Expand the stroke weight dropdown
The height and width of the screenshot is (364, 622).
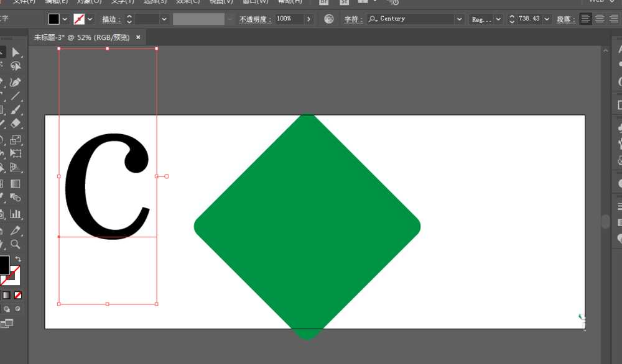tap(164, 19)
